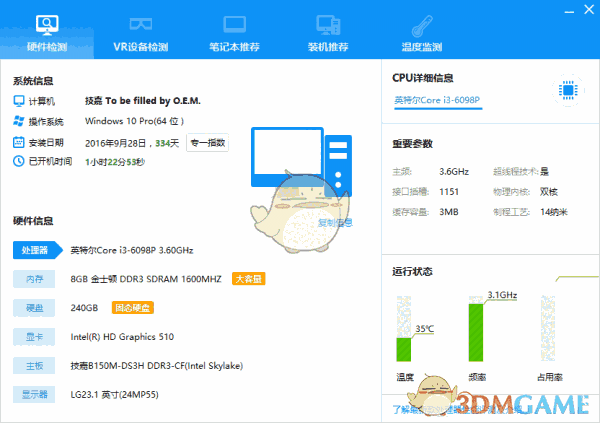Click the CPU chip icon

(x=568, y=90)
